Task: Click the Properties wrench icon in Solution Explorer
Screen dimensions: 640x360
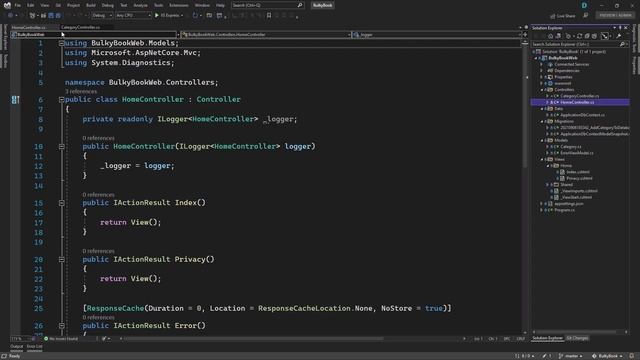Action: tap(619, 36)
